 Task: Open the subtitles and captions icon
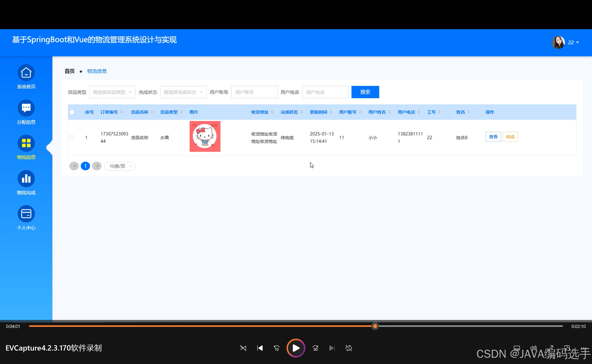[x=517, y=348]
